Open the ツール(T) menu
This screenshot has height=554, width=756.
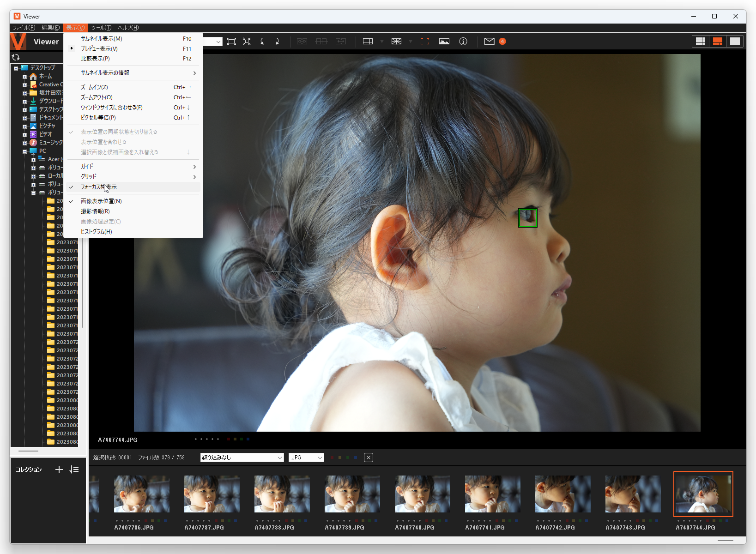pyautogui.click(x=101, y=28)
